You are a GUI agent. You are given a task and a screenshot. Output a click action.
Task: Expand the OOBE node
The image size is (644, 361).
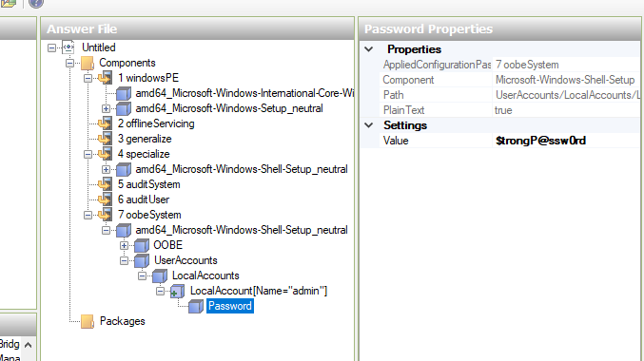click(124, 245)
